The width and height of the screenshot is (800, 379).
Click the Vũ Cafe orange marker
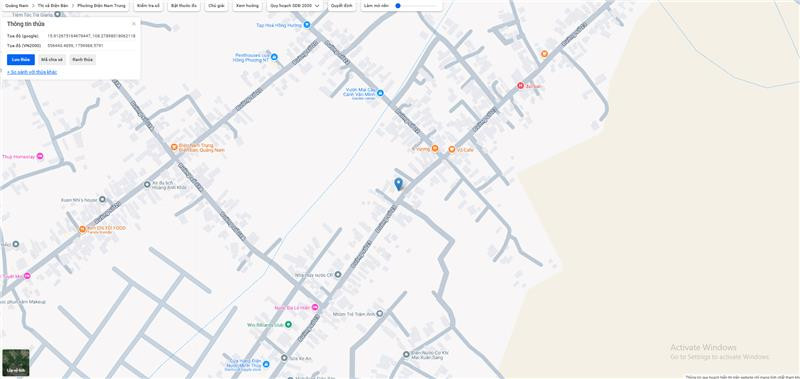point(452,149)
